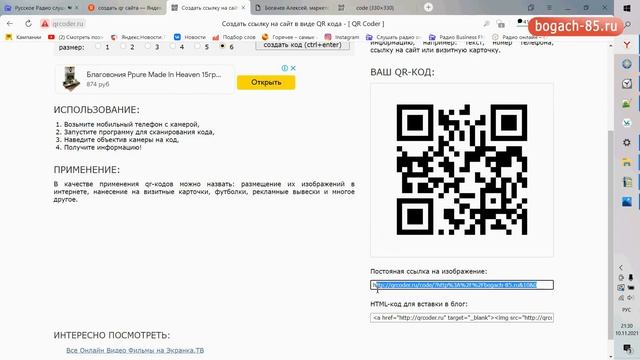Image resolution: width=640 pixels, height=360 pixels.
Task: Open the Windows Start button
Action: 627,8
